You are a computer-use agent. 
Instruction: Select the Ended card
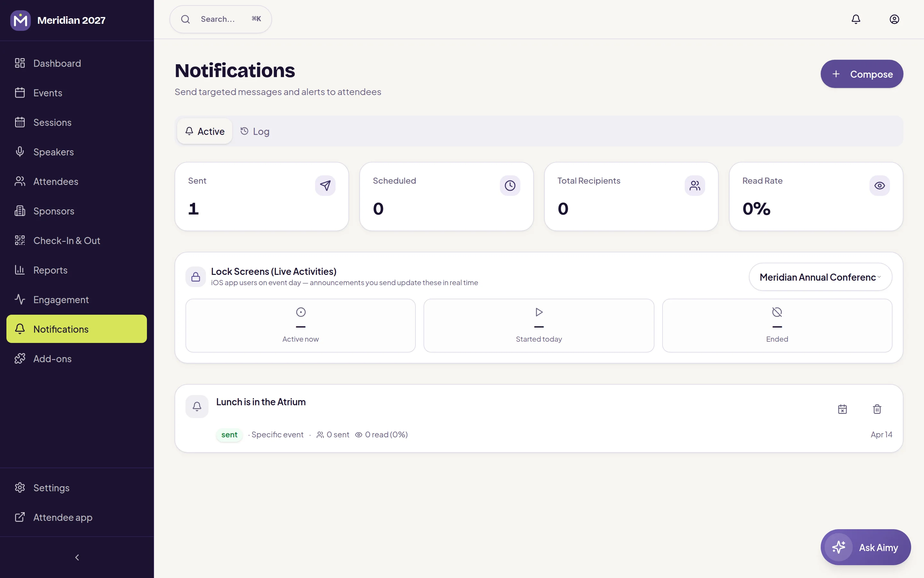(x=777, y=325)
